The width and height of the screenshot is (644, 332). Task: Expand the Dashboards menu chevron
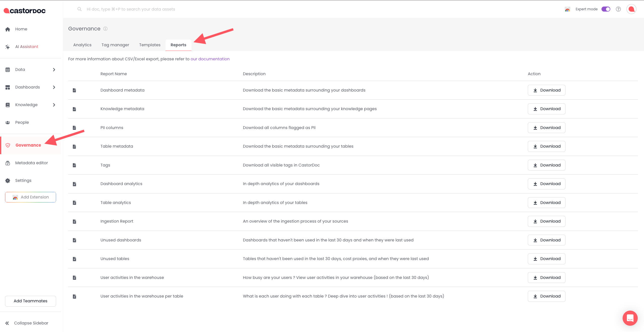tap(54, 87)
